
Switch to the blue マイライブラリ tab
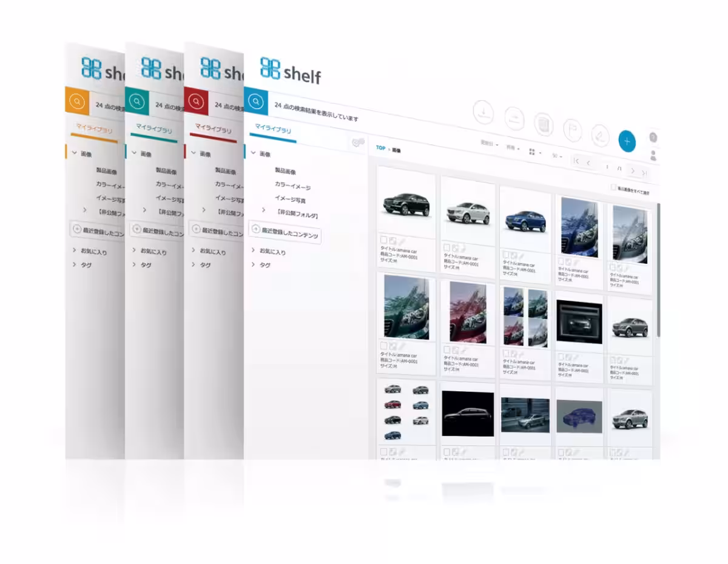(x=272, y=129)
